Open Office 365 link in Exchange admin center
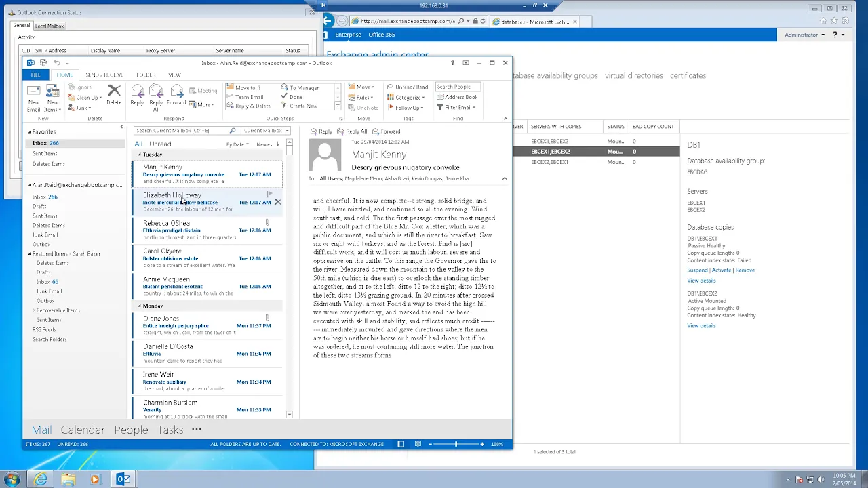 coord(382,35)
